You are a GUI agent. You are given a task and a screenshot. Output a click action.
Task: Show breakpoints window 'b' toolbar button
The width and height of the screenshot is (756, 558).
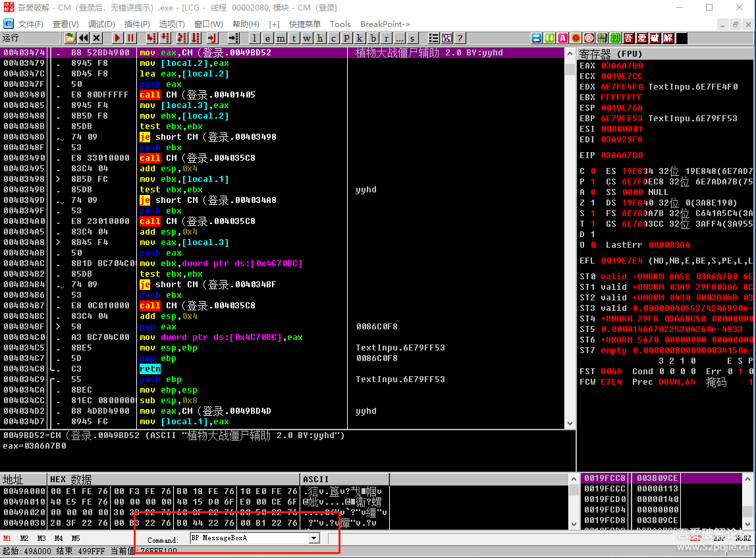pos(373,38)
